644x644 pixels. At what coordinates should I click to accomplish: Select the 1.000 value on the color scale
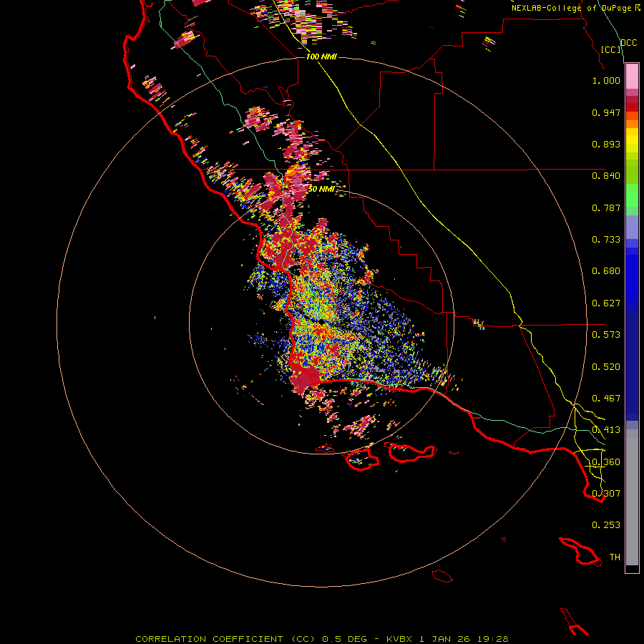(606, 80)
